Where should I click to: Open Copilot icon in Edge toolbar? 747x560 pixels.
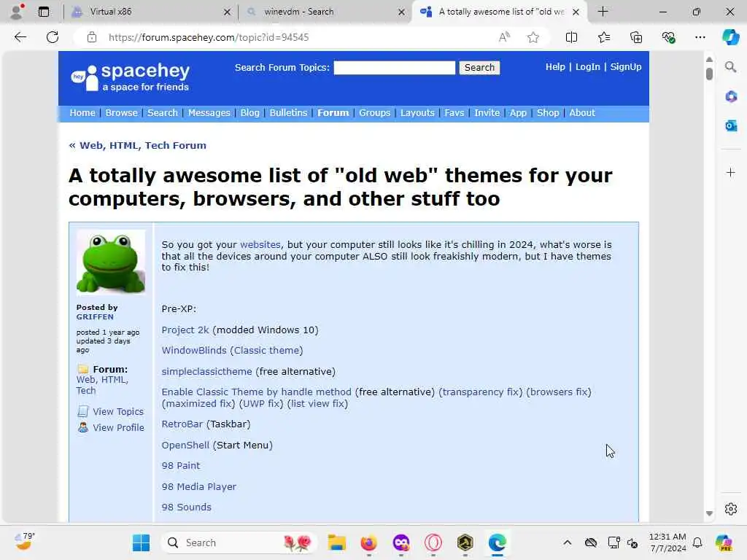click(x=730, y=37)
